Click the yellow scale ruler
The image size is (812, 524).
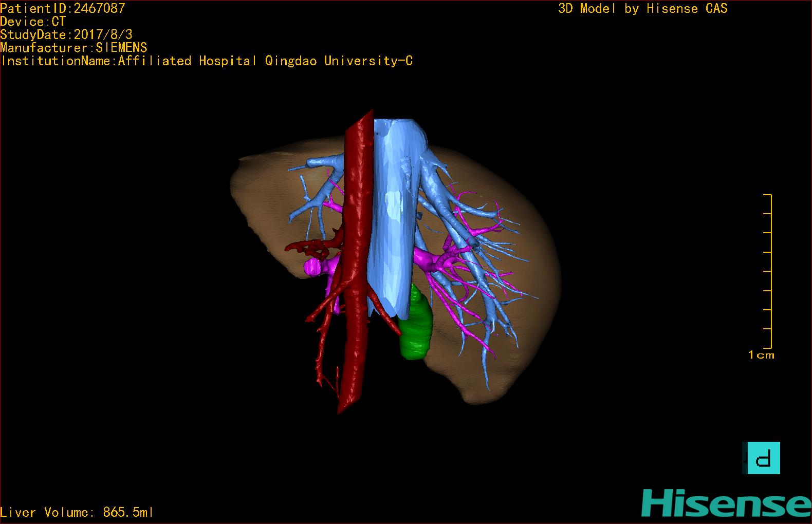click(x=768, y=271)
